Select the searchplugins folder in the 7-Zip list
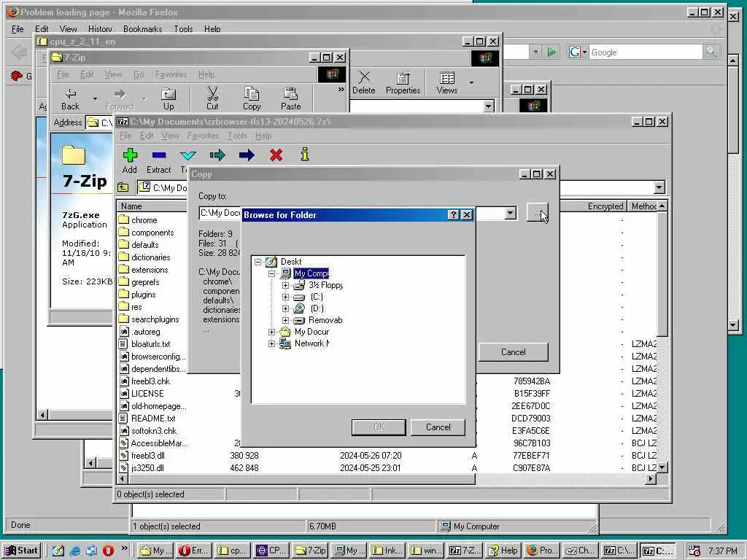The image size is (747, 560). click(x=155, y=319)
